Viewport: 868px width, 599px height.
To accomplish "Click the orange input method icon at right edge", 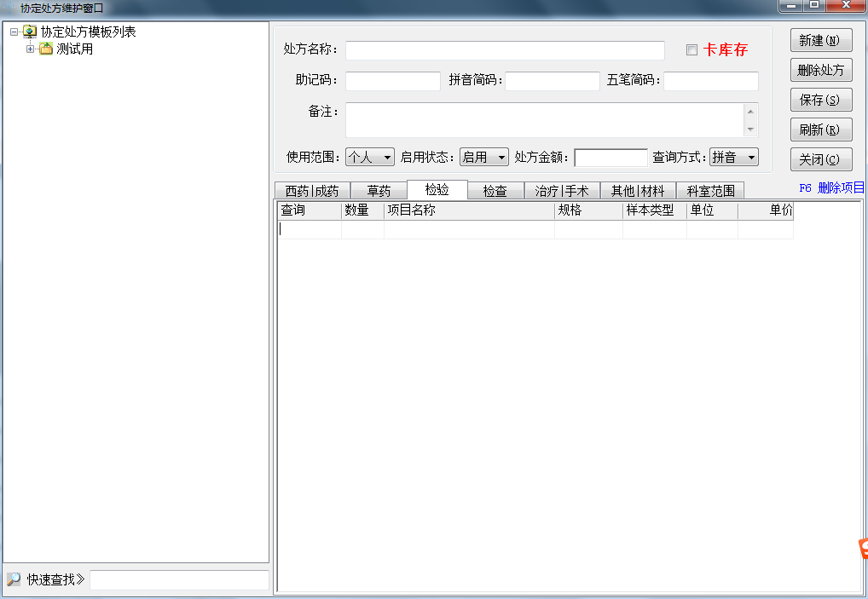I will pos(863,550).
